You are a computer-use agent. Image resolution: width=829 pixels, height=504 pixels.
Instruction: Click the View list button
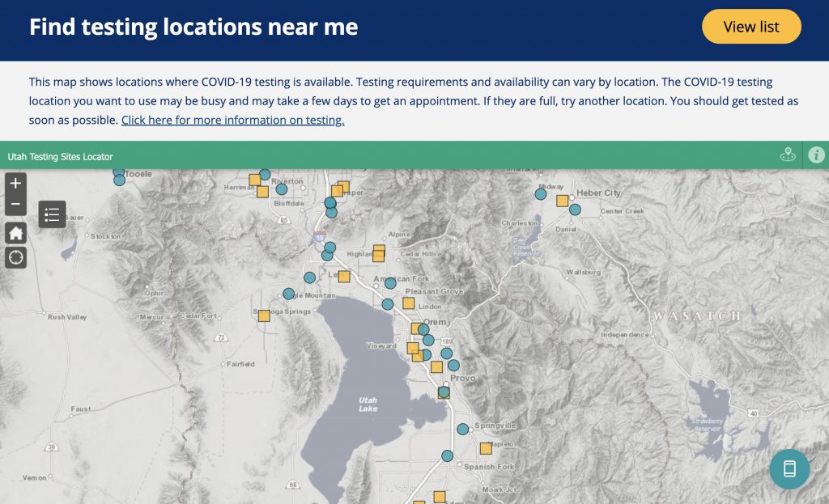pos(751,27)
